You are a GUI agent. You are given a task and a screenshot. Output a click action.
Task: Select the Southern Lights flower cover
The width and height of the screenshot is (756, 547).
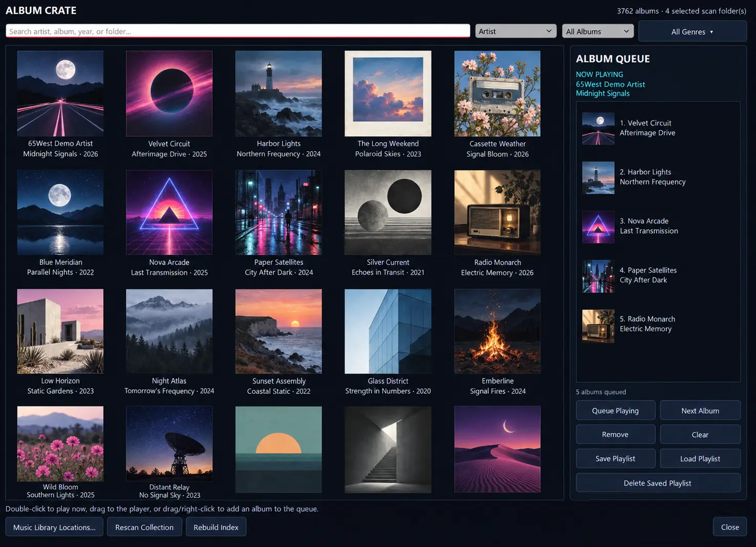(x=60, y=444)
